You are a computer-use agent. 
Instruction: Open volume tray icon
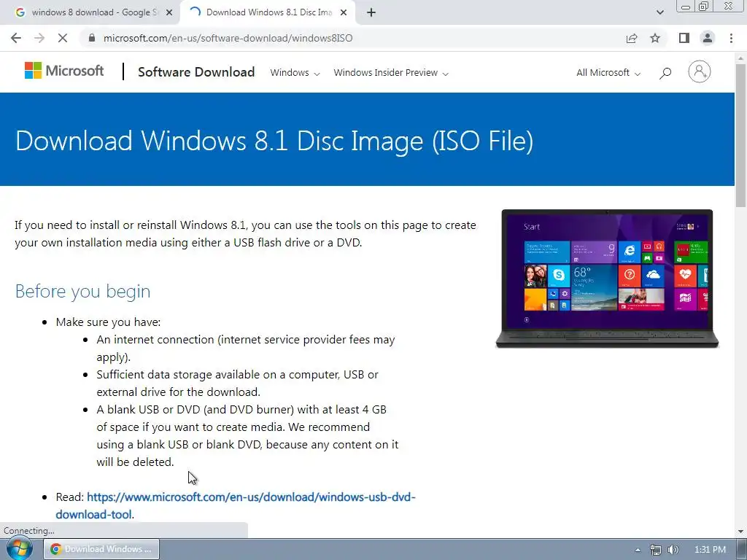point(673,550)
